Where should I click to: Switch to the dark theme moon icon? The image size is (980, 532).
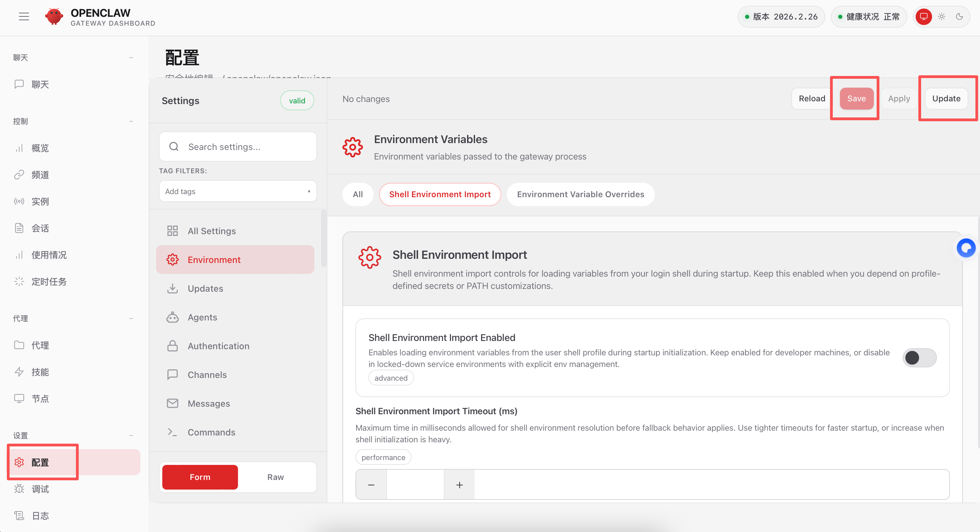pos(959,16)
